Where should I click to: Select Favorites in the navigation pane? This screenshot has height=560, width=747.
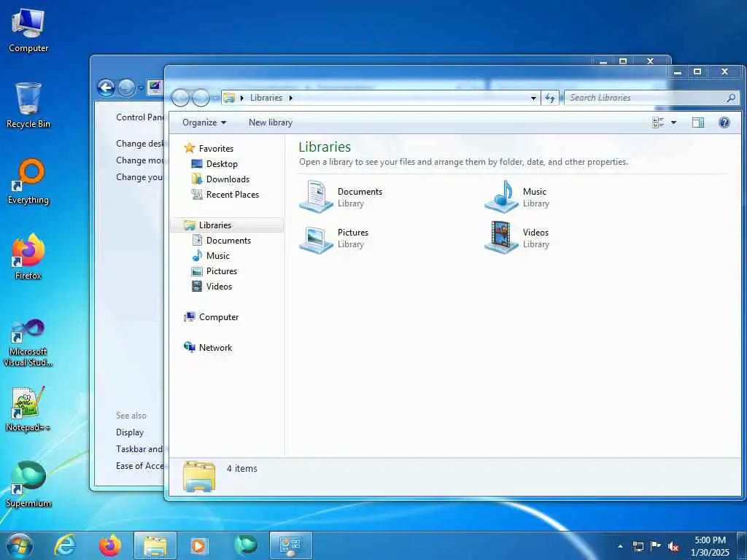click(216, 149)
